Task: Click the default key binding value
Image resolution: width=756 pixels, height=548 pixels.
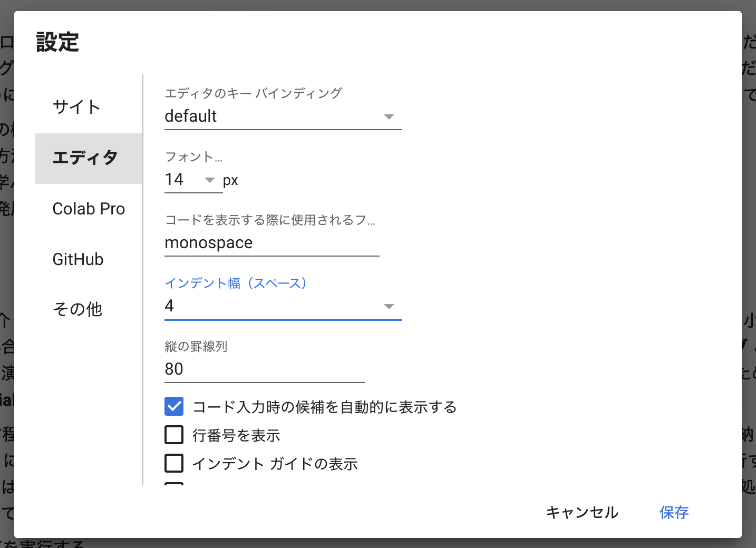Action: (x=191, y=116)
